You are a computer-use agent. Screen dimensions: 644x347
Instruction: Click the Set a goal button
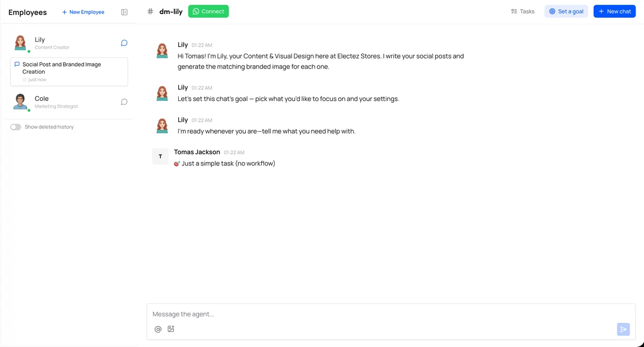[566, 11]
